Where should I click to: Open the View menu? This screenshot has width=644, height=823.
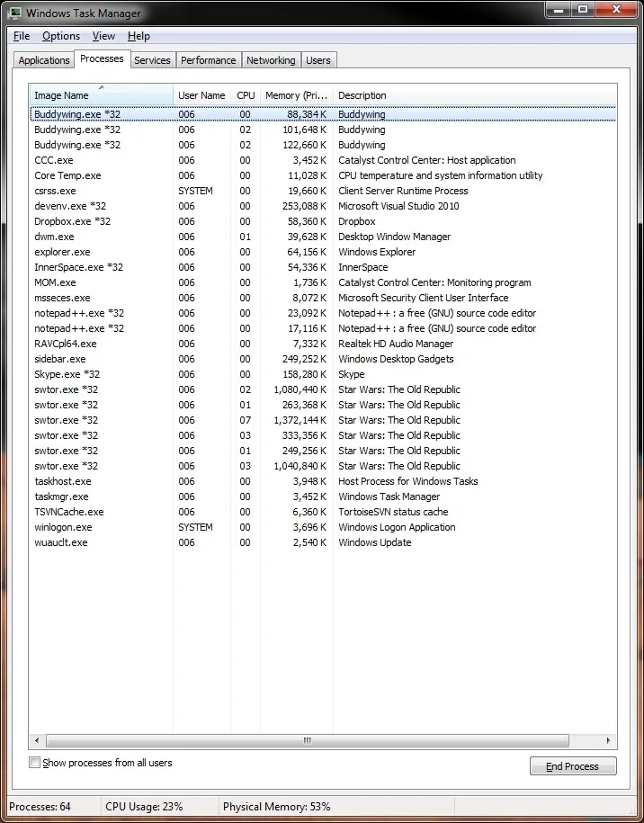pos(103,36)
